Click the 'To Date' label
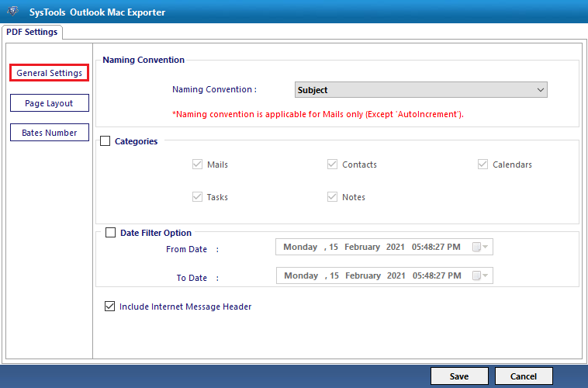This screenshot has height=388, width=588. click(x=192, y=278)
